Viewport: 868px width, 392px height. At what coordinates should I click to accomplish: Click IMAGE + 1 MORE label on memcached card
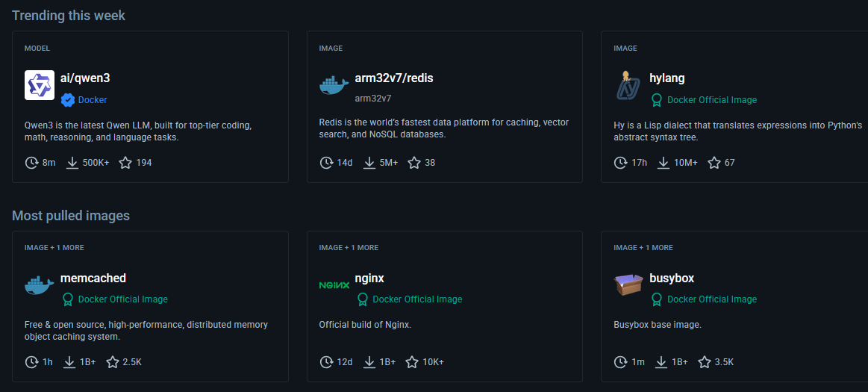click(54, 247)
